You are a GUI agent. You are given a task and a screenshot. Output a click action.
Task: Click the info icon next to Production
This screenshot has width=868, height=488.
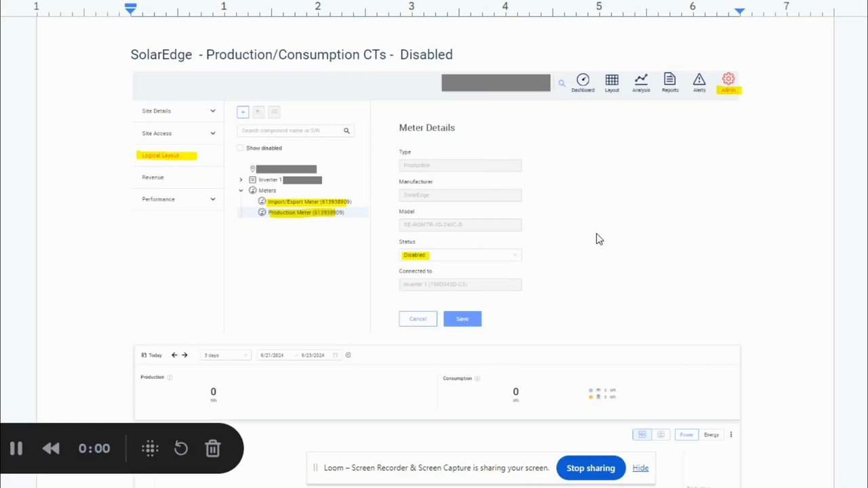click(170, 378)
